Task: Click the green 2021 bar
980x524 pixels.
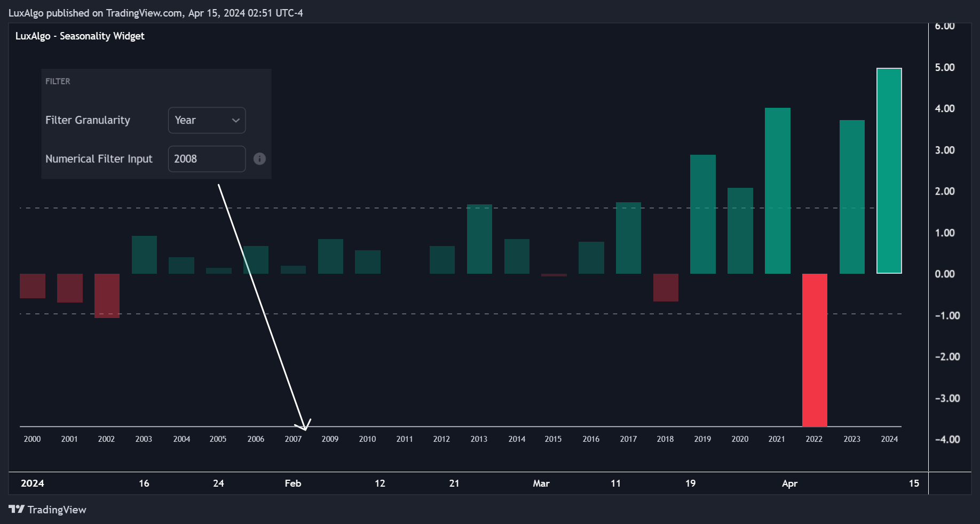Action: tap(777, 191)
